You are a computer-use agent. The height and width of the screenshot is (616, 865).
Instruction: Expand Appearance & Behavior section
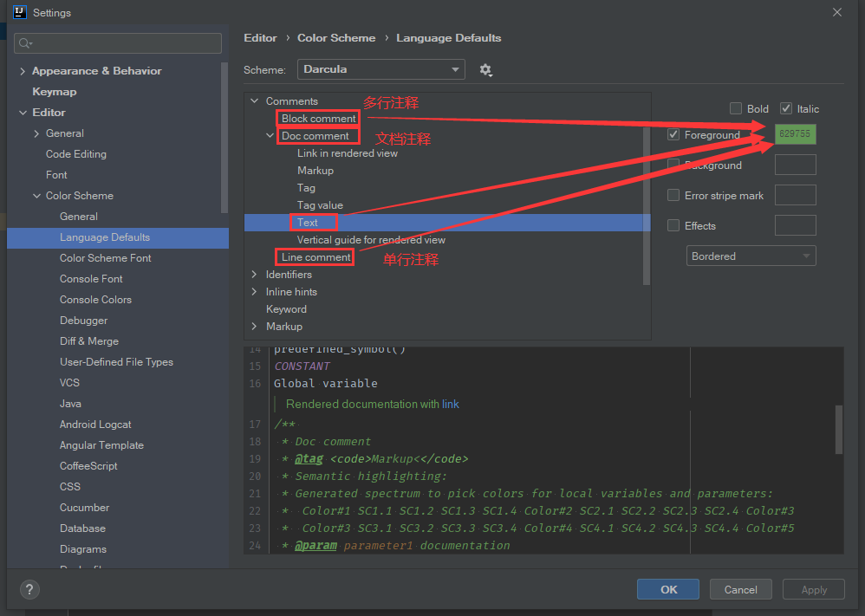point(23,71)
